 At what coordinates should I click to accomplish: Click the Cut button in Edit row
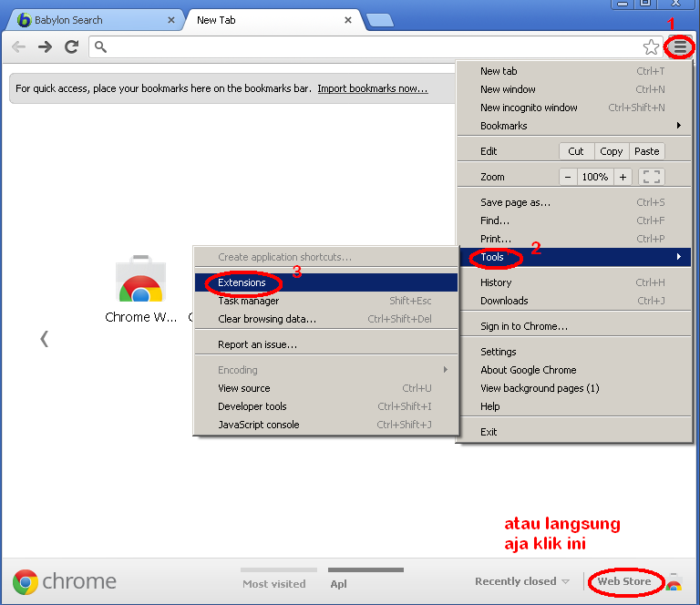(576, 151)
